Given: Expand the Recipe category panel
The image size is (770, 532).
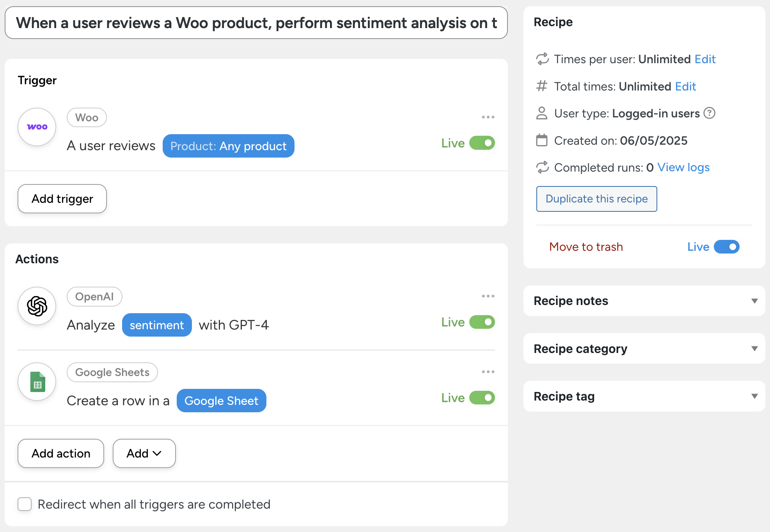Looking at the screenshot, I should (x=754, y=348).
